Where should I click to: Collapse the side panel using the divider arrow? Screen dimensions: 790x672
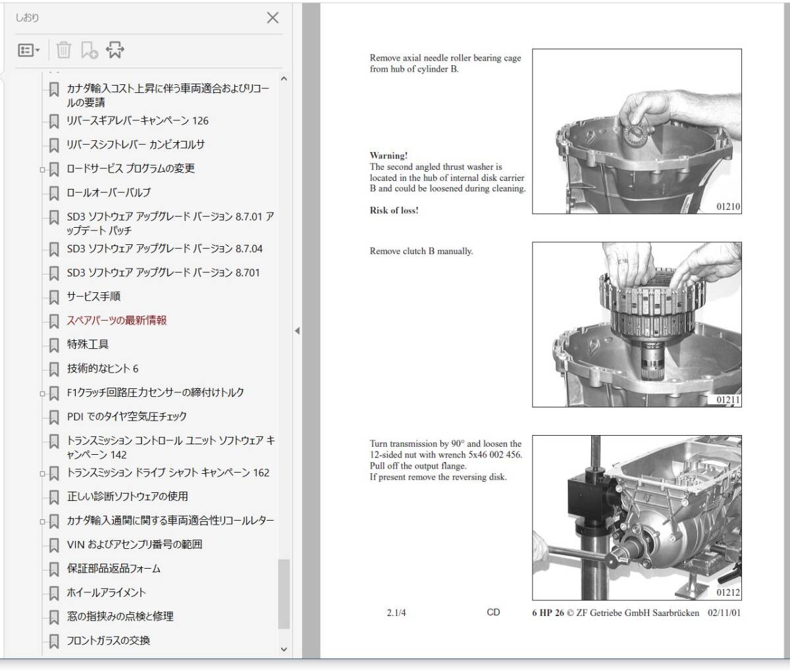(297, 330)
